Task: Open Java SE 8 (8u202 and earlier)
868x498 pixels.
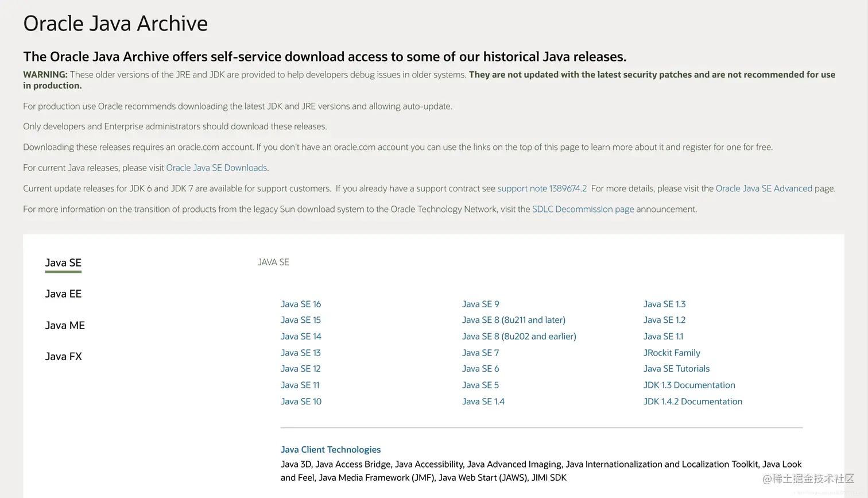Action: 519,336
